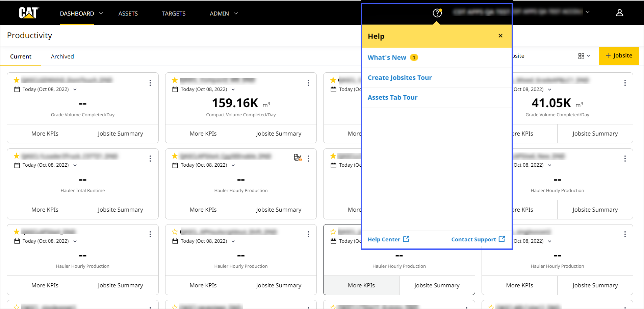Unfavorite star on Compact Volume card
644x309 pixels.
tap(175, 80)
